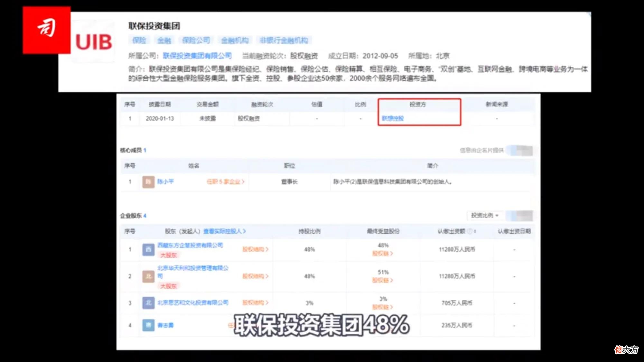Click the 北京思艺和文化投资有限公司 avatar icon
Screen dimensions: 644x362
click(x=148, y=303)
